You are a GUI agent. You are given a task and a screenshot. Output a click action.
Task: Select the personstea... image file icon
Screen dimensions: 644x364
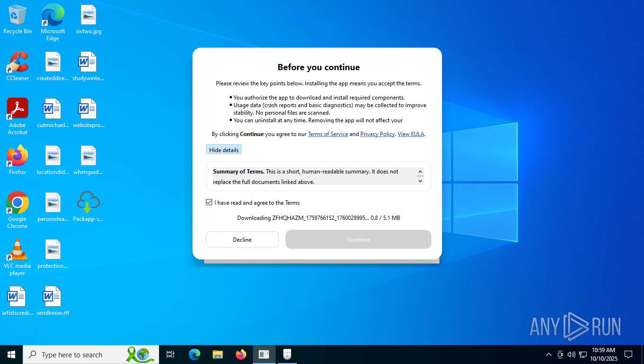point(53,208)
